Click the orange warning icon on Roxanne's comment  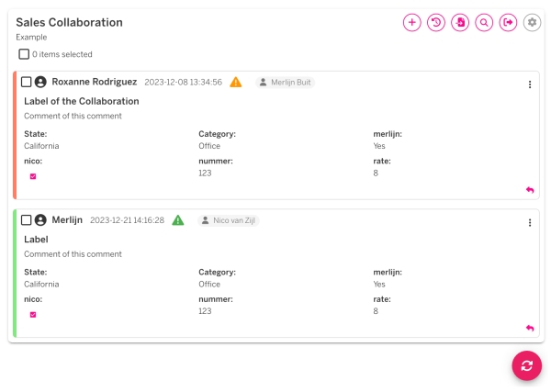click(236, 83)
